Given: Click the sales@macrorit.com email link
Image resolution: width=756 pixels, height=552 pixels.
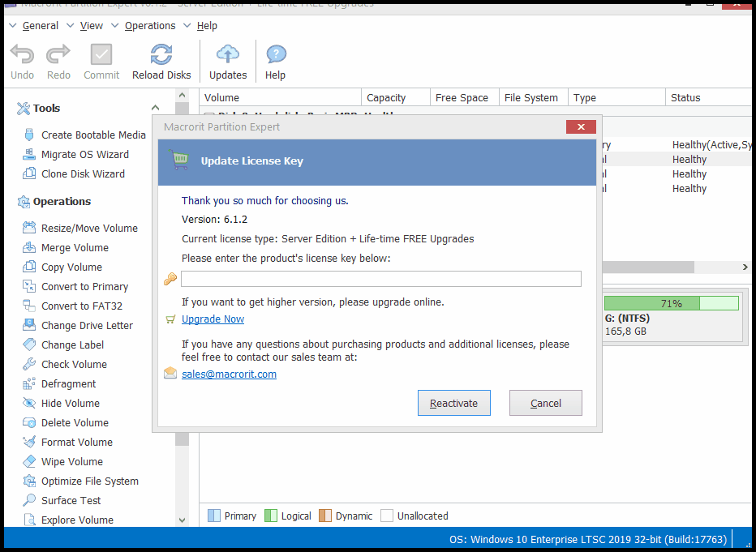Looking at the screenshot, I should (x=229, y=374).
